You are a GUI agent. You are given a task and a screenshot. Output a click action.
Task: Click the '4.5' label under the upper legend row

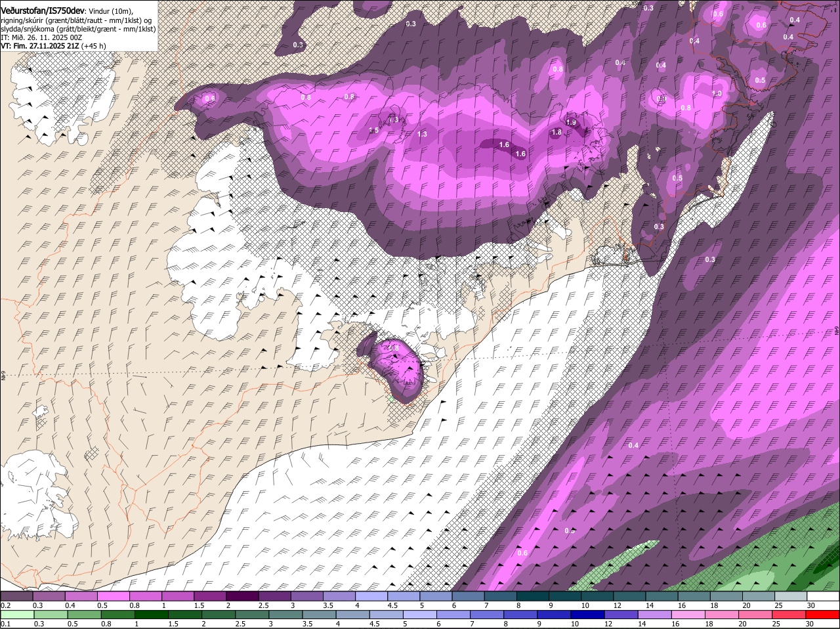pyautogui.click(x=393, y=605)
